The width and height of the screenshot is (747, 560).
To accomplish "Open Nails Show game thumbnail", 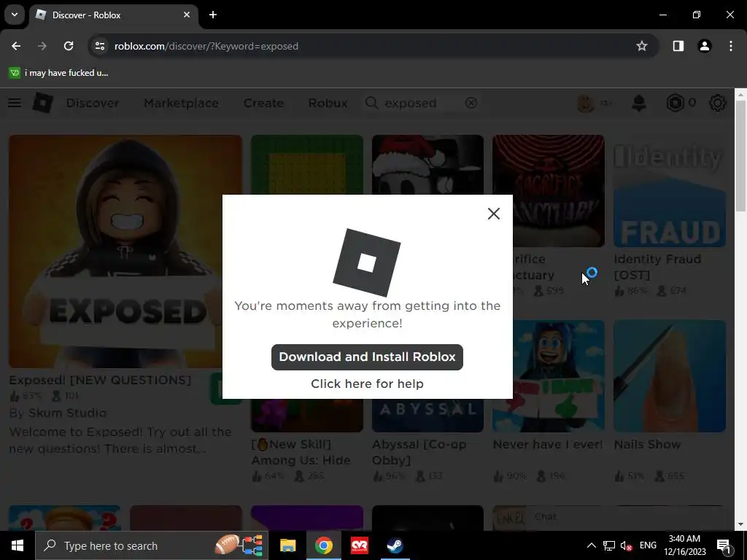I will 670,376.
